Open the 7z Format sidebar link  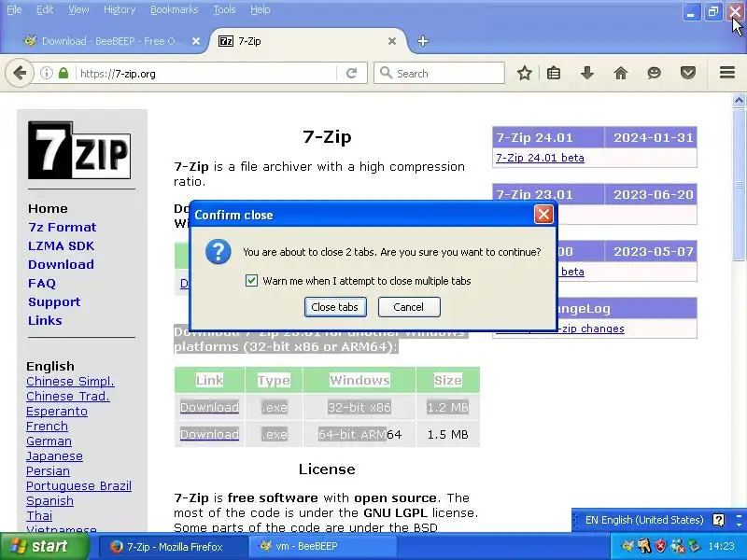coord(62,227)
